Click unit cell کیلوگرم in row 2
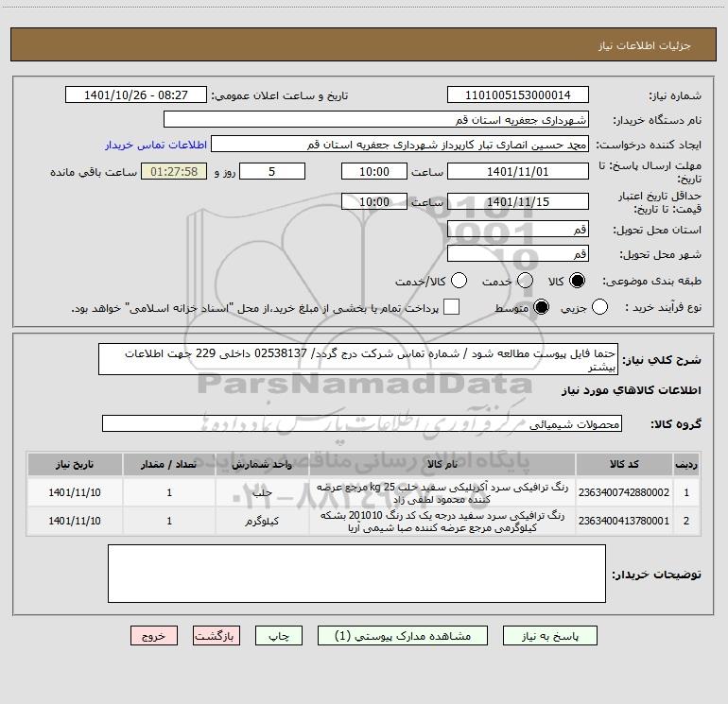Viewport: 728px width, 704px height. 262,522
